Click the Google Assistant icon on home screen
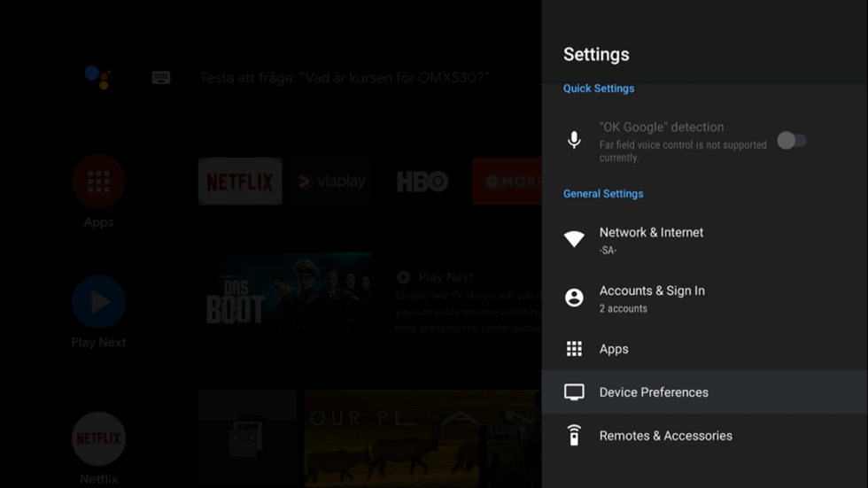This screenshot has height=488, width=868. click(98, 77)
